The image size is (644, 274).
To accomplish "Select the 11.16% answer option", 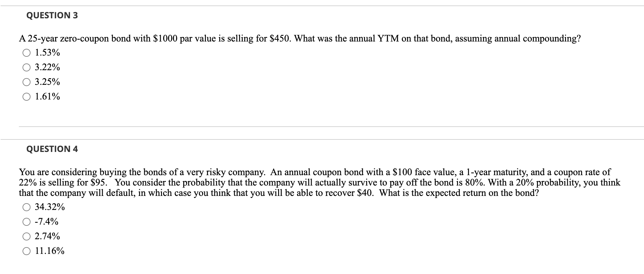I will point(26,251).
